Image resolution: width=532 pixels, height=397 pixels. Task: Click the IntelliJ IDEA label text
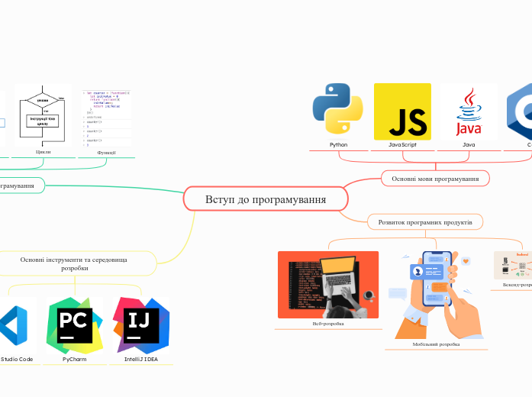click(141, 359)
